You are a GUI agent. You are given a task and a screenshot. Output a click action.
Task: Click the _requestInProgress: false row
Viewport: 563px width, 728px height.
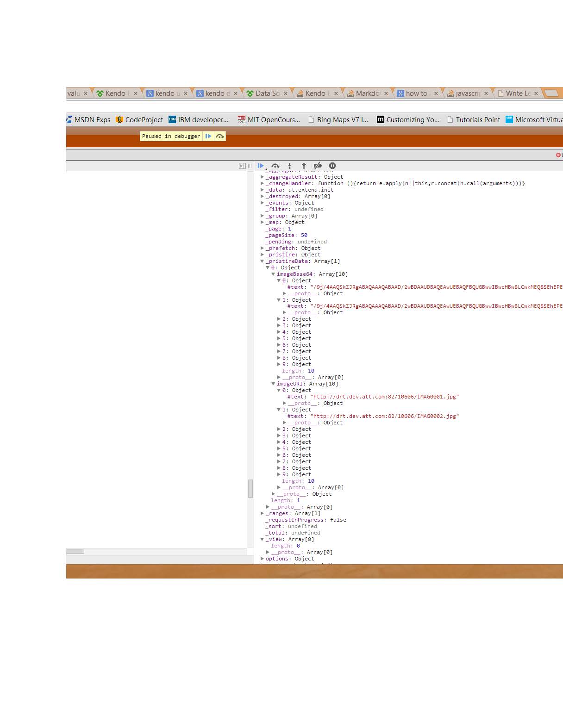coord(306,520)
